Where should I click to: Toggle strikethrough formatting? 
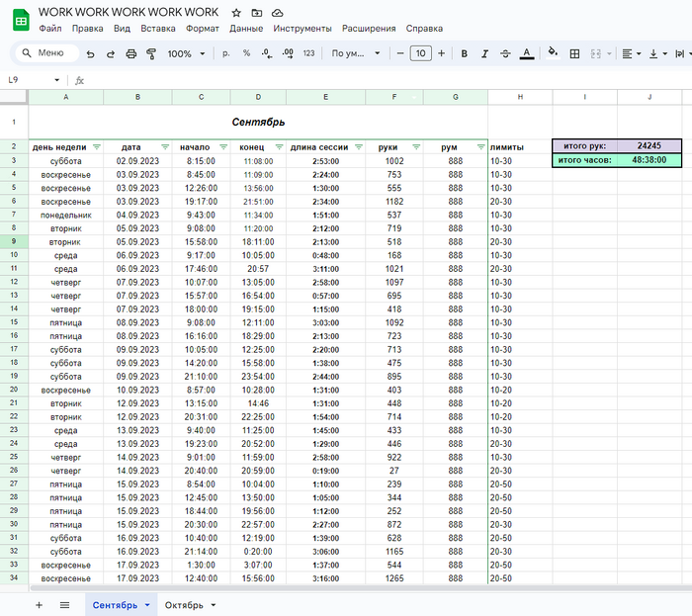504,53
